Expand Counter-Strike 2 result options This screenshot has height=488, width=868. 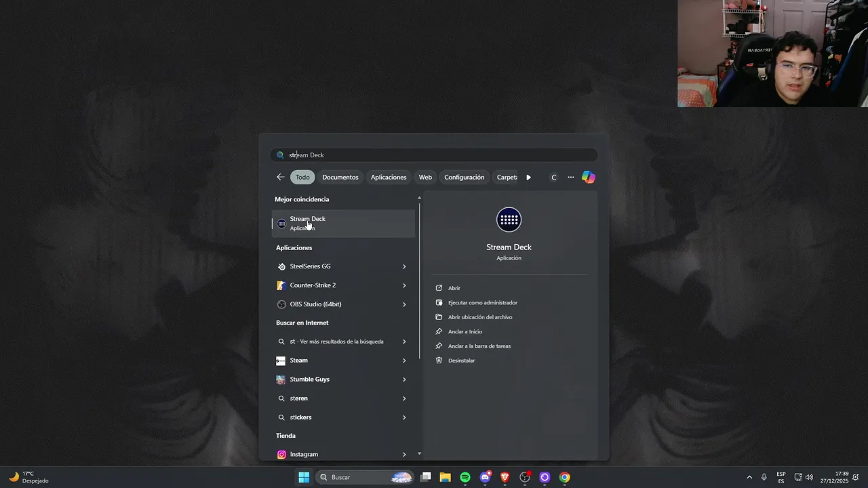tap(404, 285)
